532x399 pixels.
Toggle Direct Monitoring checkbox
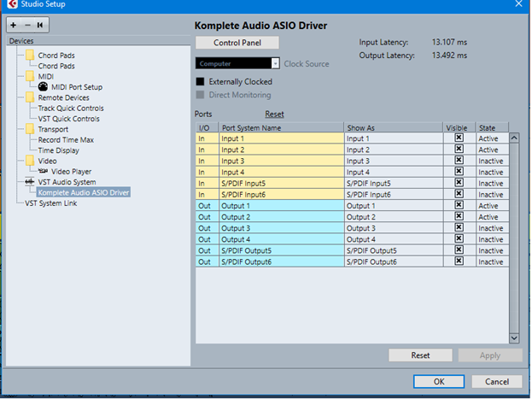(200, 95)
